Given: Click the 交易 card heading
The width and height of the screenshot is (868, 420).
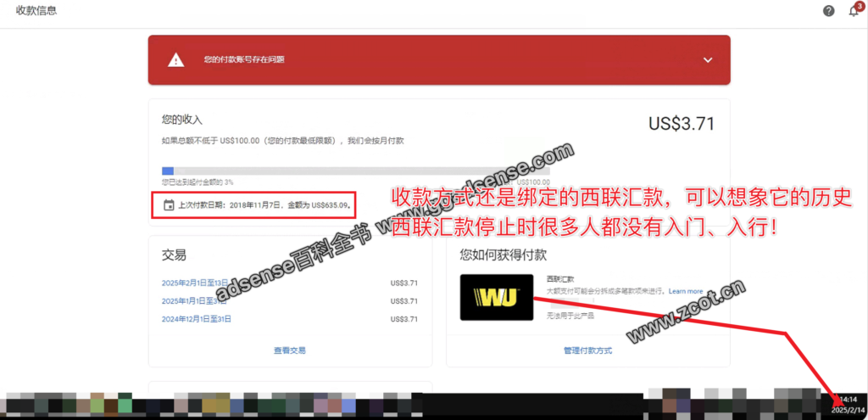Looking at the screenshot, I should point(174,255).
